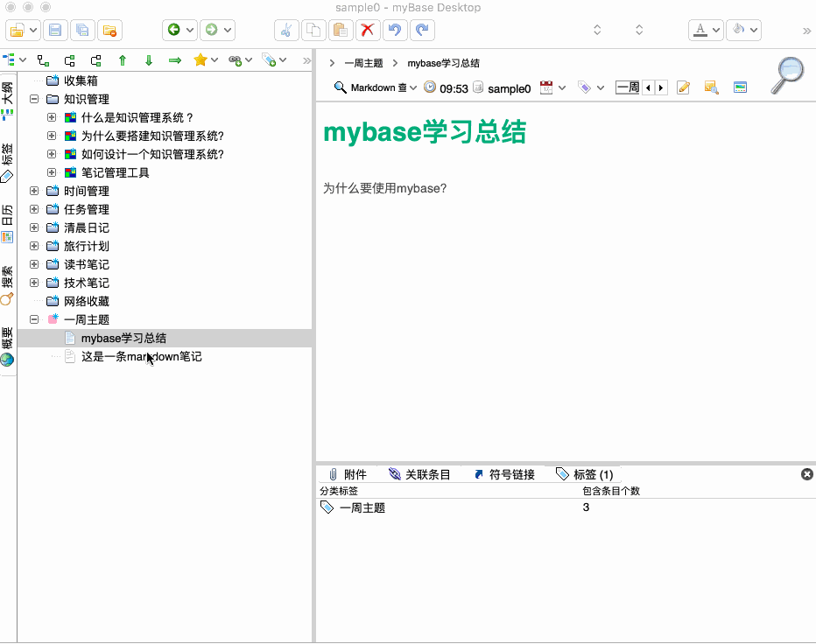Click the clock icon showing 09:53
Image resolution: width=816 pixels, height=644 pixels.
tap(428, 87)
